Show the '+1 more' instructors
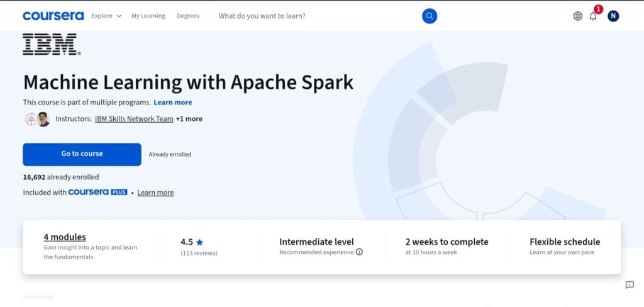Image resolution: width=644 pixels, height=307 pixels. 189,119
